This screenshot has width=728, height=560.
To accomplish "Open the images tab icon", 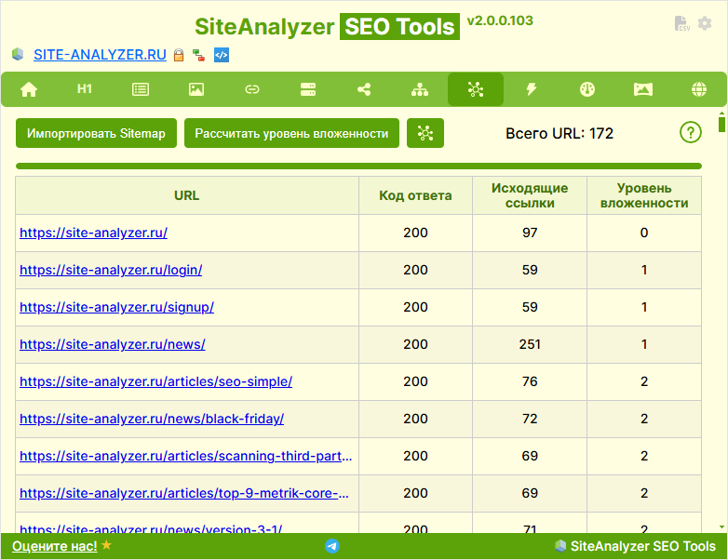I will click(x=195, y=89).
